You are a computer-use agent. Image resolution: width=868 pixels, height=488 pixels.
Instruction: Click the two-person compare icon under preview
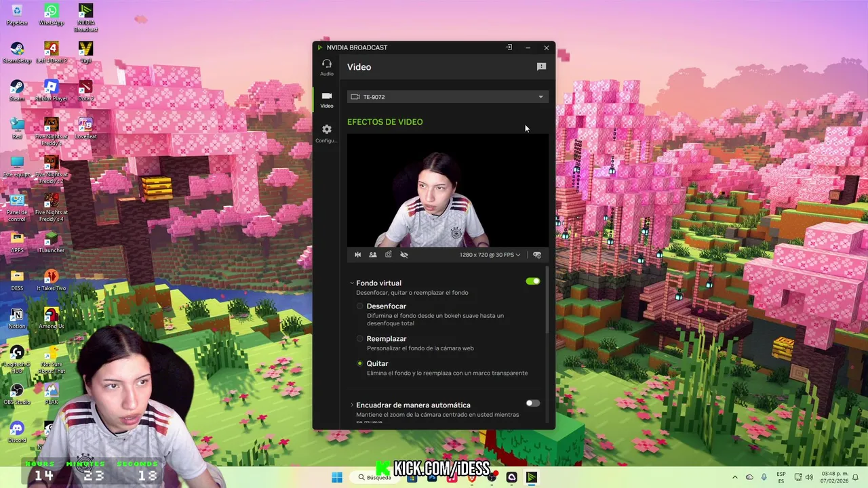[373, 255]
